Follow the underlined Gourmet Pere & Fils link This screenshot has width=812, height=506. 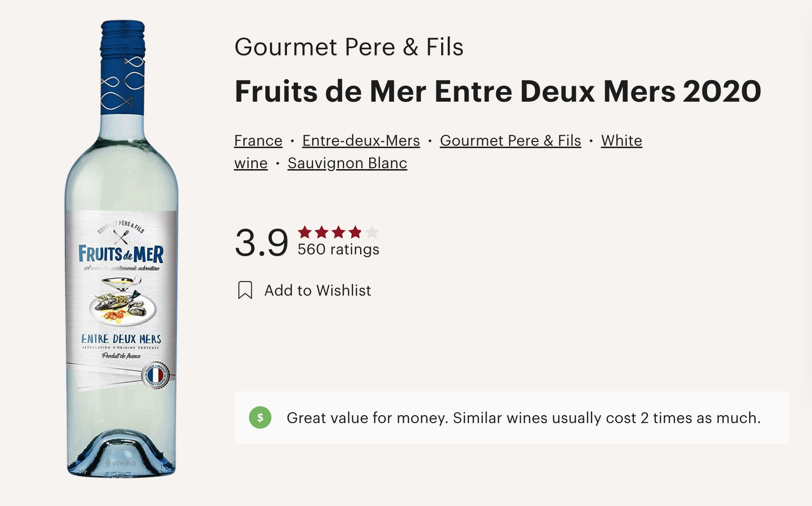pyautogui.click(x=510, y=140)
